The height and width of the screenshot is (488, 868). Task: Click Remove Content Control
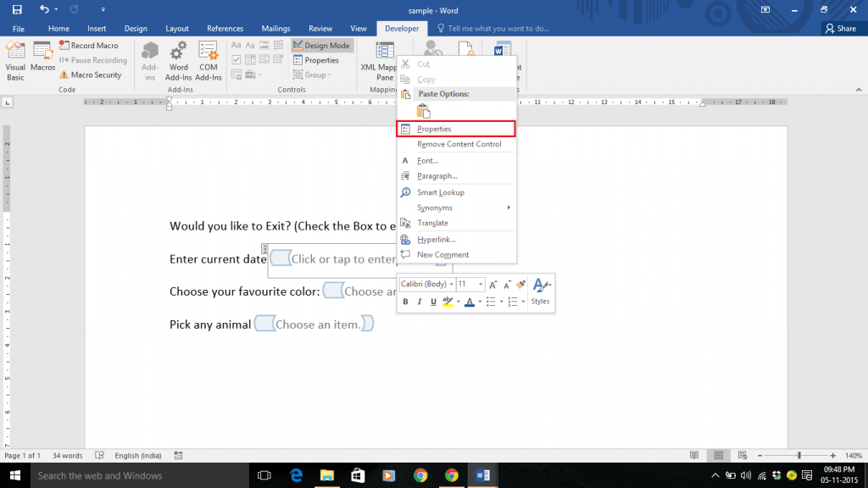459,145
